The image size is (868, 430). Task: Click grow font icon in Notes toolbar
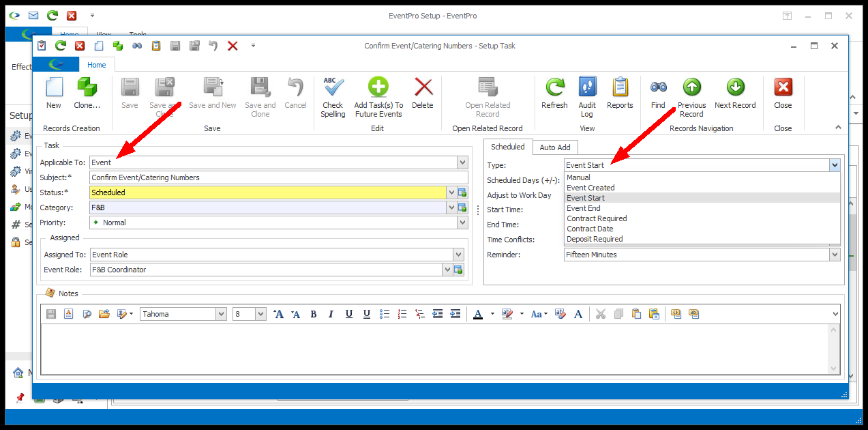278,314
